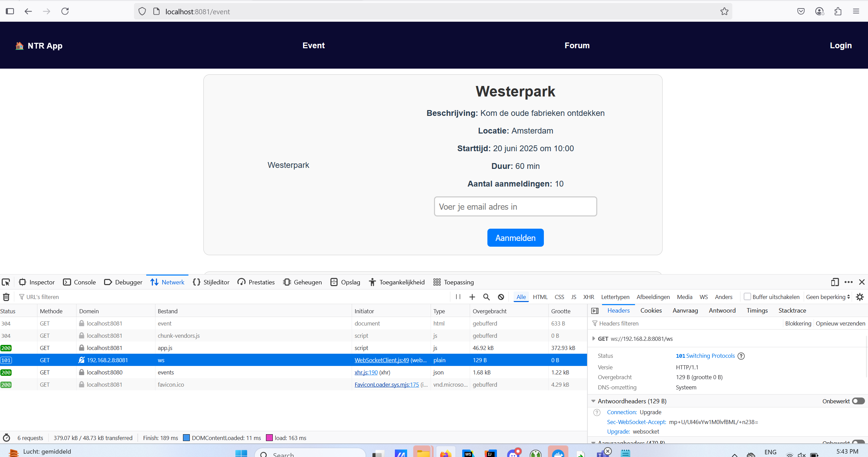Open Geen beperking throttling dropdown
868x457 pixels.
tap(828, 297)
